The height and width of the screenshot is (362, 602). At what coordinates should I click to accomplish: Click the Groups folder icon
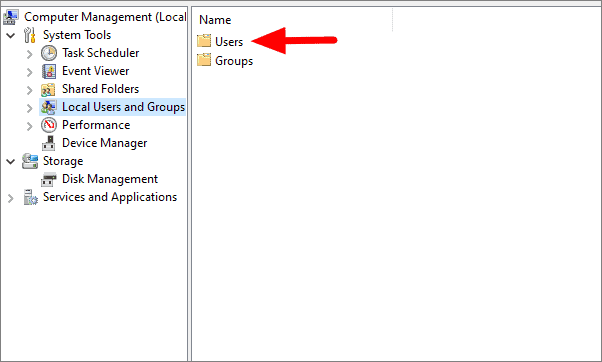coord(204,60)
